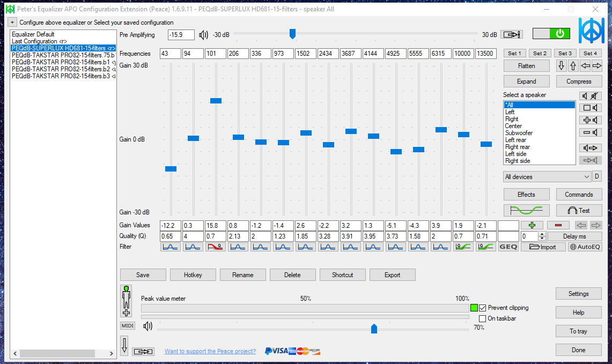This screenshot has height=364, width=612.
Task: Open the Effects panel
Action: pos(527,195)
